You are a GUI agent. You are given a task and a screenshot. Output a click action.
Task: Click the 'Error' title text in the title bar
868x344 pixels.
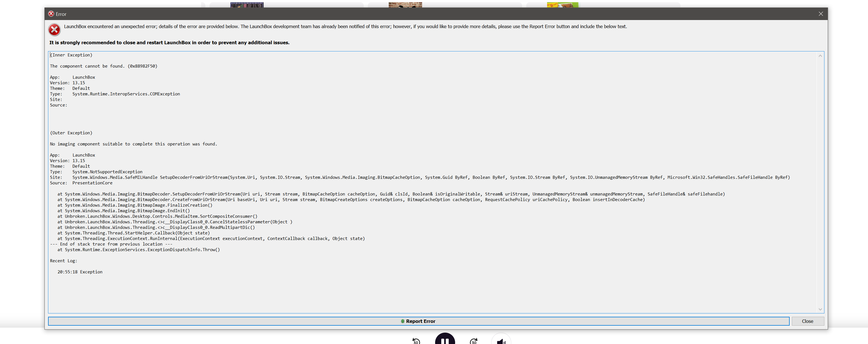click(x=61, y=14)
